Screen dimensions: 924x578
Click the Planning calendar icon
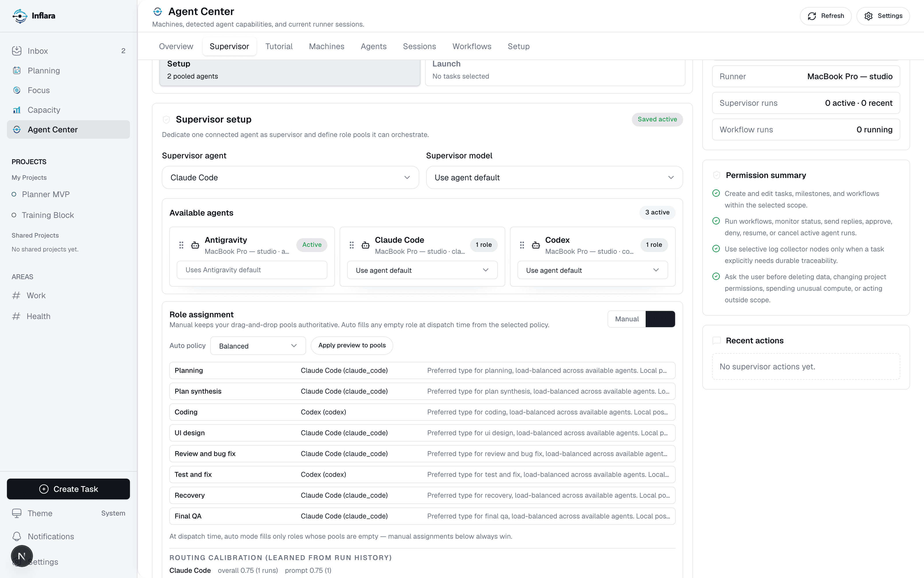(17, 70)
